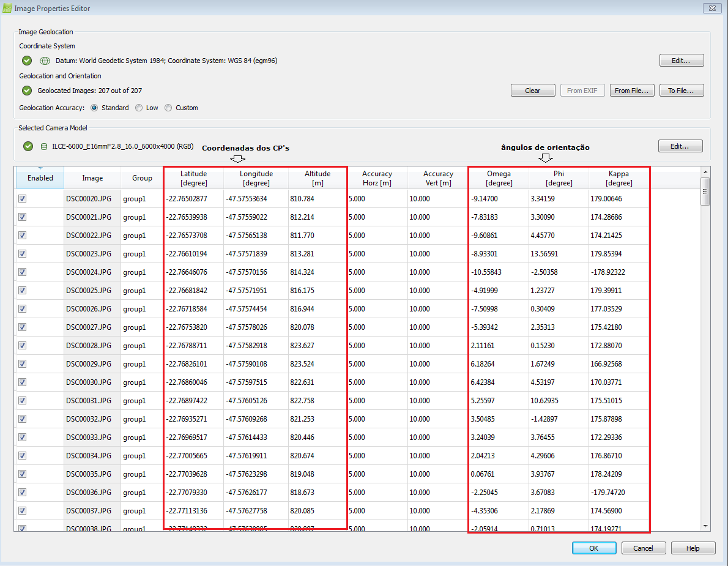Select kappa value -178.92322

(x=619, y=272)
